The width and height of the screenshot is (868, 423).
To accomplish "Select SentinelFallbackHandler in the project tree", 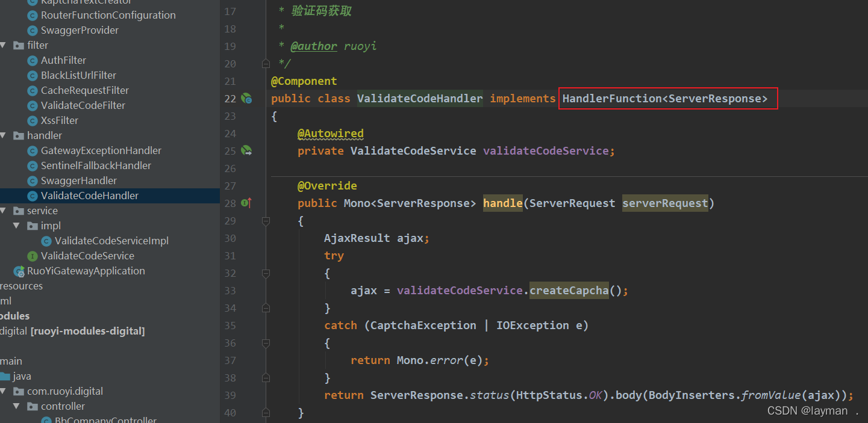I will 96,165.
